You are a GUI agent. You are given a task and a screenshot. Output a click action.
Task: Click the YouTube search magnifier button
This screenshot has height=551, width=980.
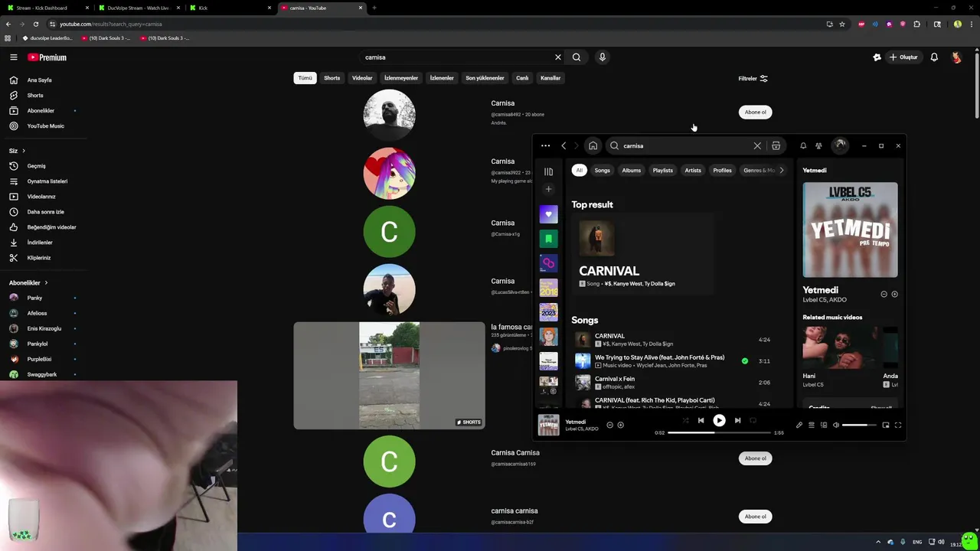click(577, 57)
